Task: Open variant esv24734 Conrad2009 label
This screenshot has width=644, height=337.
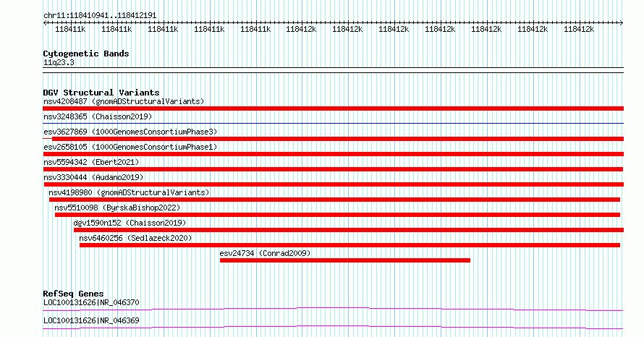Action: pyautogui.click(x=265, y=253)
